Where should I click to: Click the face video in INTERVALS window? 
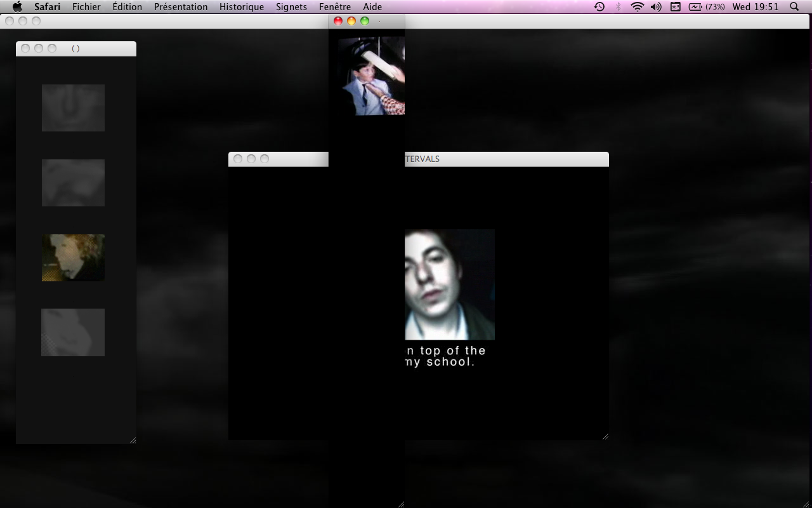450,284
